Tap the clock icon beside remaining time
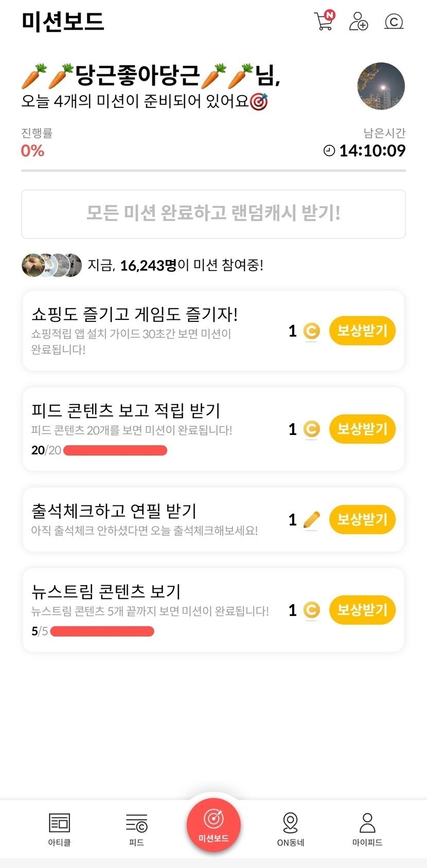Image resolution: width=427 pixels, height=868 pixels. (329, 151)
